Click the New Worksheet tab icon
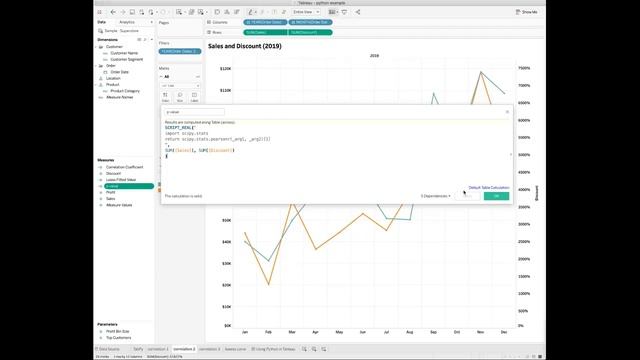Image resolution: width=640 pixels, height=360 pixels. click(304, 349)
